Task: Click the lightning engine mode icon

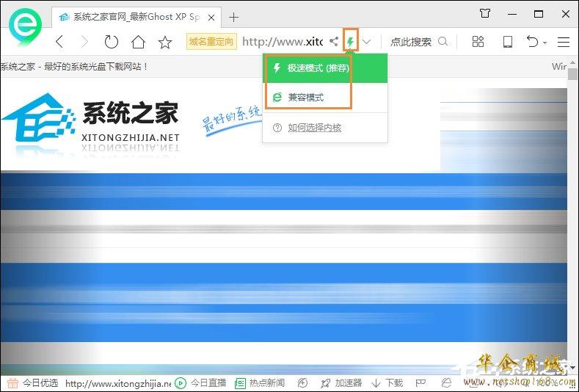Action: [351, 42]
